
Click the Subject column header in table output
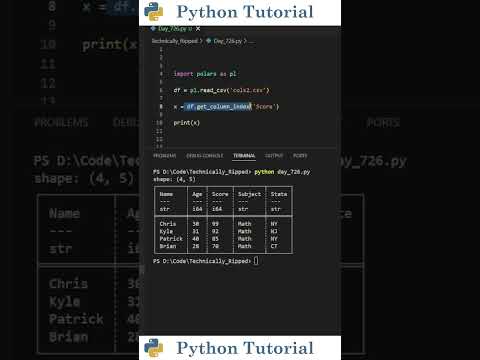click(249, 194)
